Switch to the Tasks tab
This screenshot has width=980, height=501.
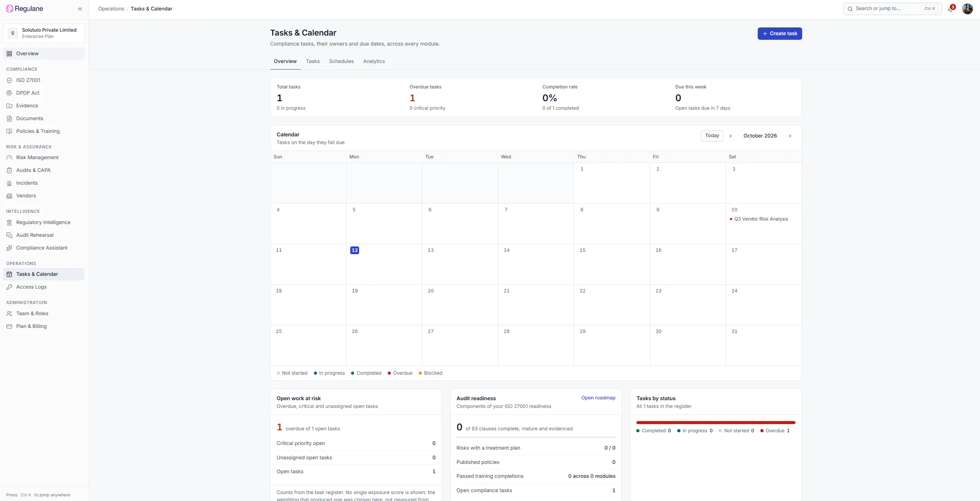313,61
